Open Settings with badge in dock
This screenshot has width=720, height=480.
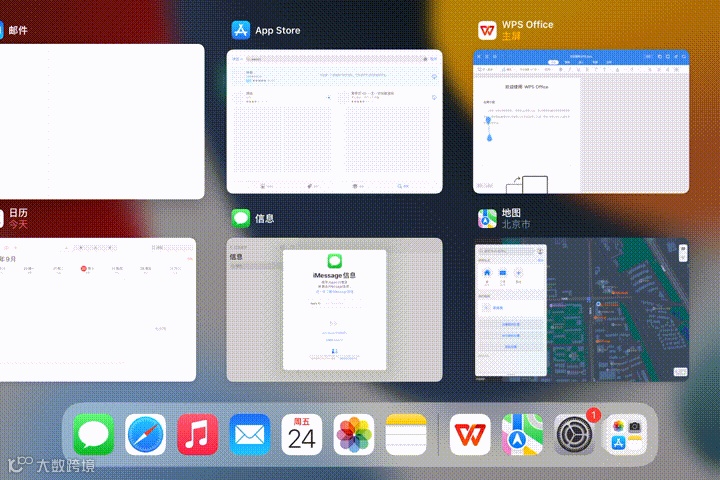pos(574,434)
